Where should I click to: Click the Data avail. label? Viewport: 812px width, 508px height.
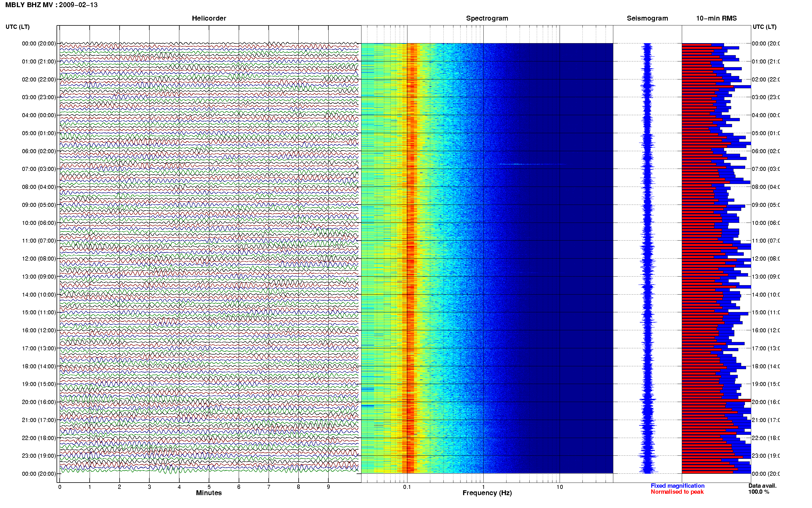coord(762,485)
